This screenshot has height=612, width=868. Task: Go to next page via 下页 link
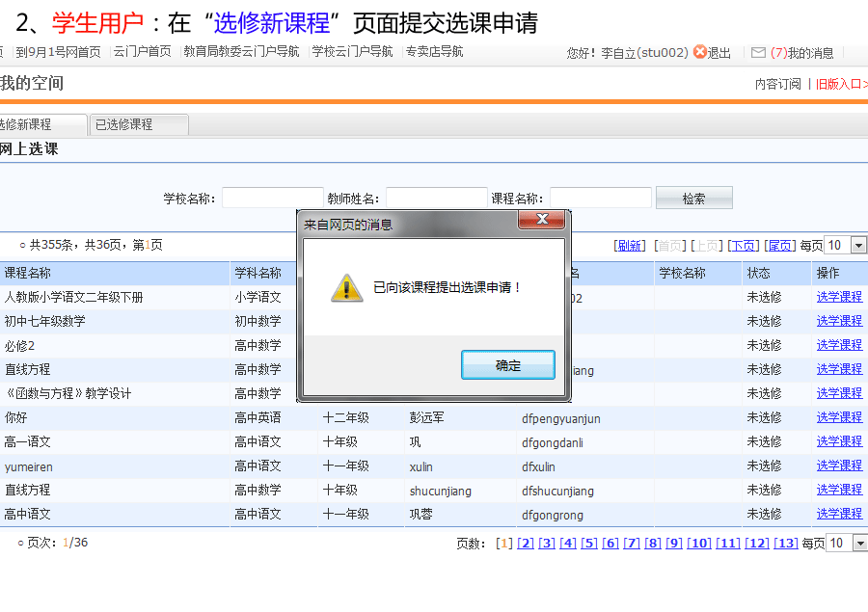[x=743, y=246]
